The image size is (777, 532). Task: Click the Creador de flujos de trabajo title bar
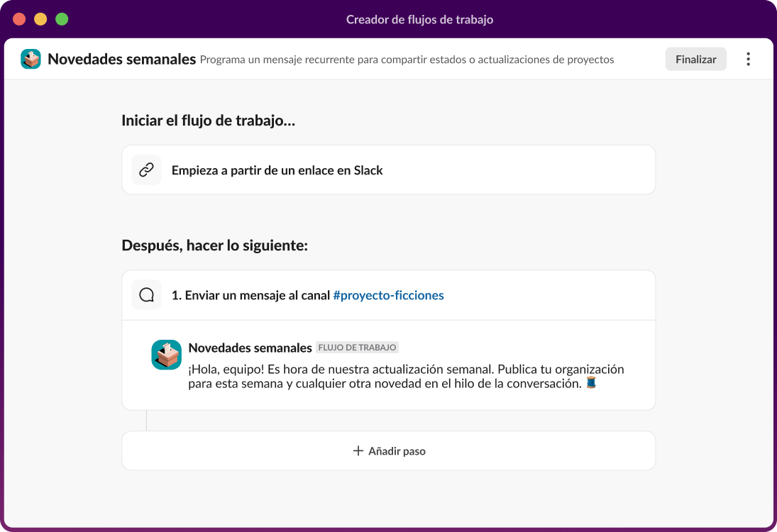420,19
